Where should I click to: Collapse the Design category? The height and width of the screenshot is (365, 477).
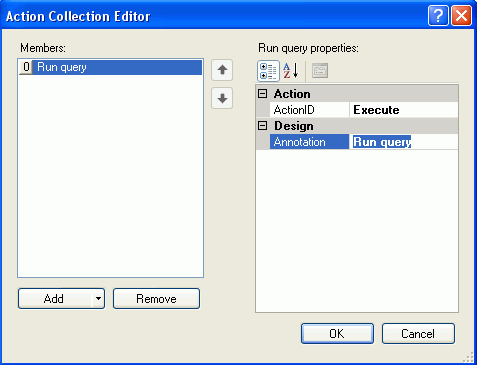point(263,126)
